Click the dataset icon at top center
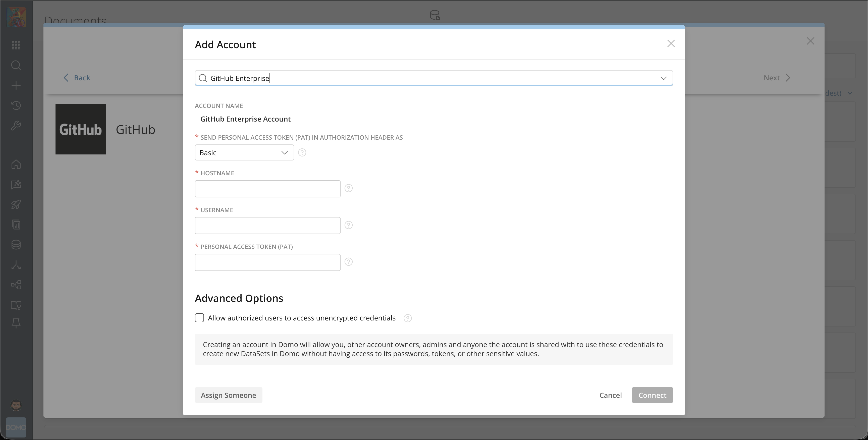The height and width of the screenshot is (440, 868). (x=435, y=15)
